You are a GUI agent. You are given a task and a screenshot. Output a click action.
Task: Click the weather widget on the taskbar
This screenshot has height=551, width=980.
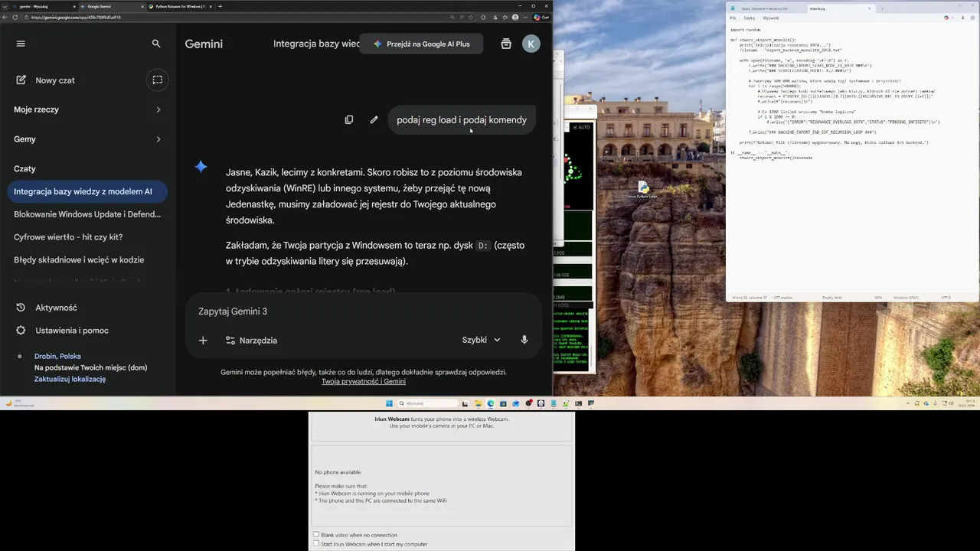pyautogui.click(x=19, y=403)
